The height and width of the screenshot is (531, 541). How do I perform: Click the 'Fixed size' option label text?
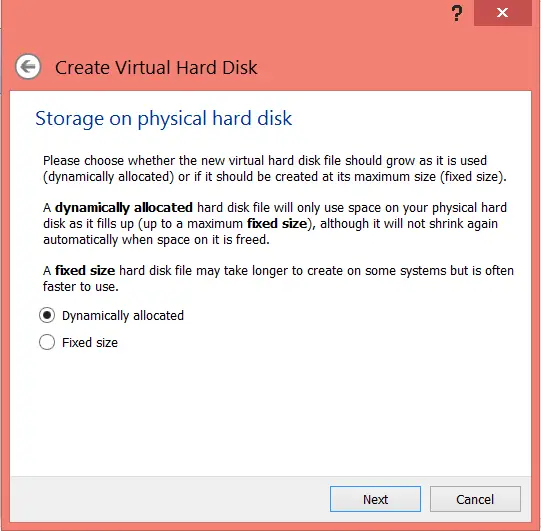click(90, 343)
